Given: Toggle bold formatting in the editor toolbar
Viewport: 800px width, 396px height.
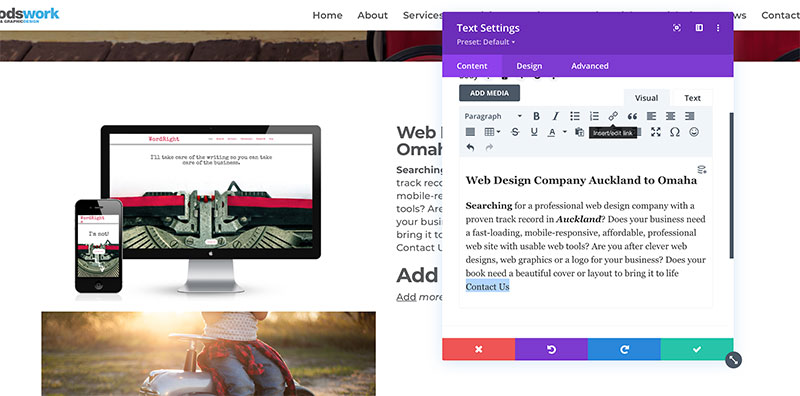Looking at the screenshot, I should pos(536,116).
